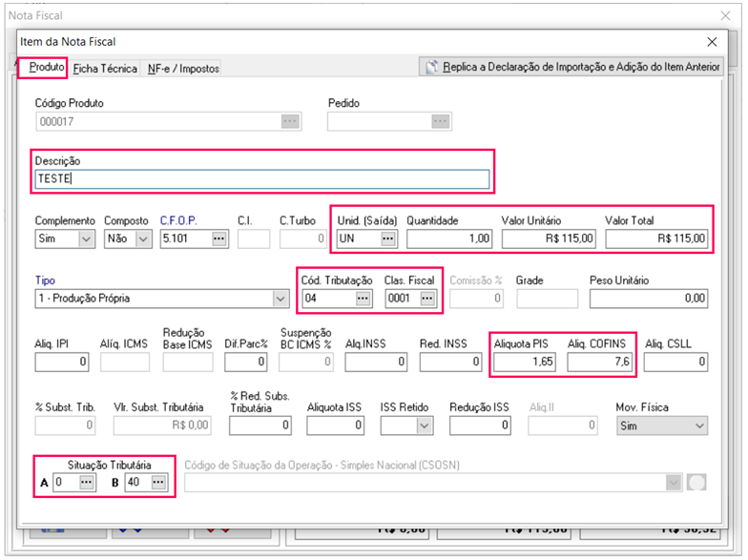Viewport: 748px width, 560px height.
Task: Open the Tipo dropdown list
Action: click(x=280, y=299)
